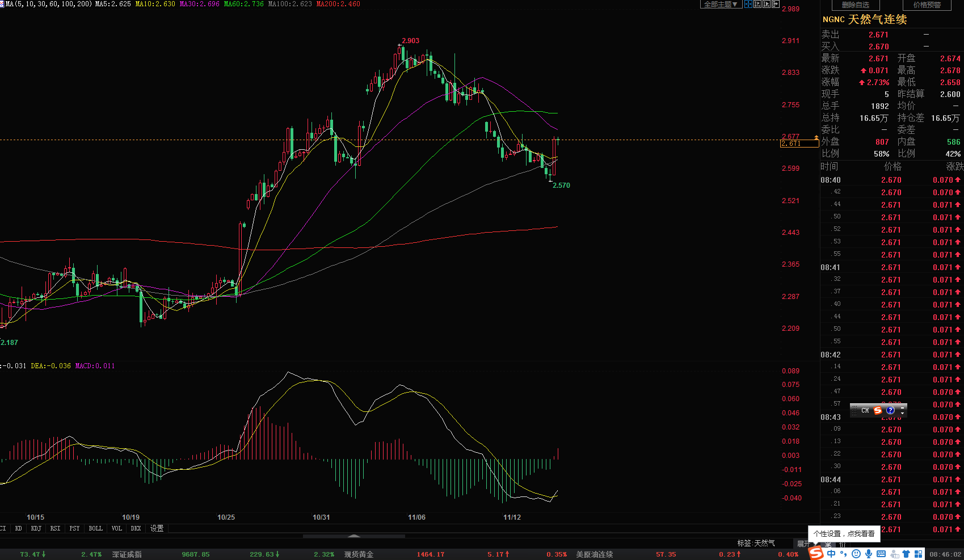The width and height of the screenshot is (964, 560).
Task: Click the 08:41 tick row
Action: pos(891,267)
